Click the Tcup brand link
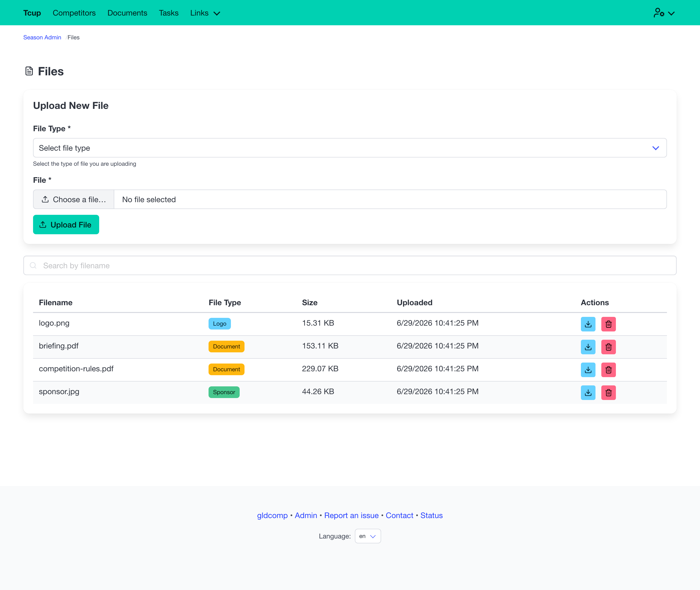 [32, 13]
